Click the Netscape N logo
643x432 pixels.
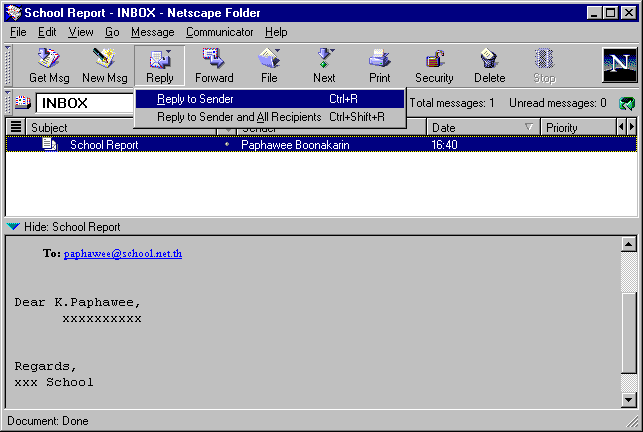619,65
